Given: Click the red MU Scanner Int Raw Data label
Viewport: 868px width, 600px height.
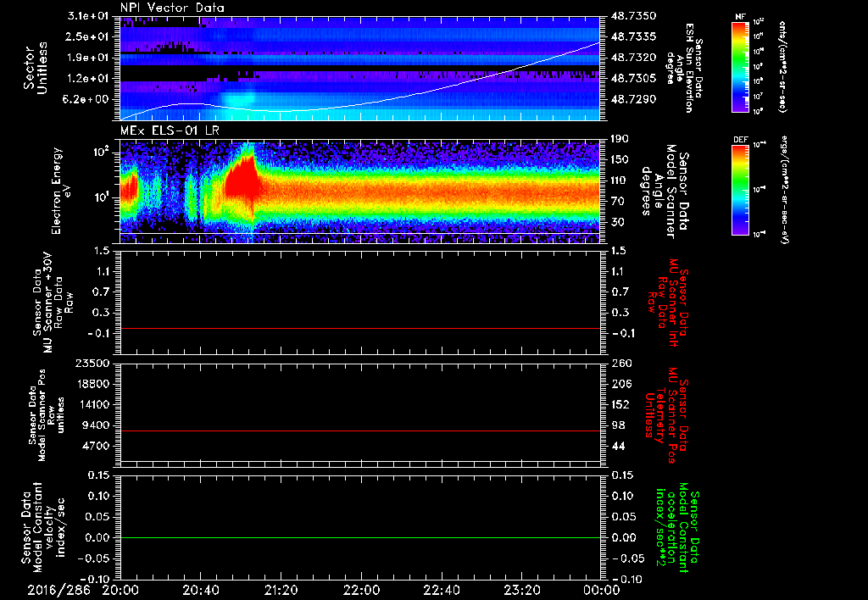Looking at the screenshot, I should (x=668, y=303).
